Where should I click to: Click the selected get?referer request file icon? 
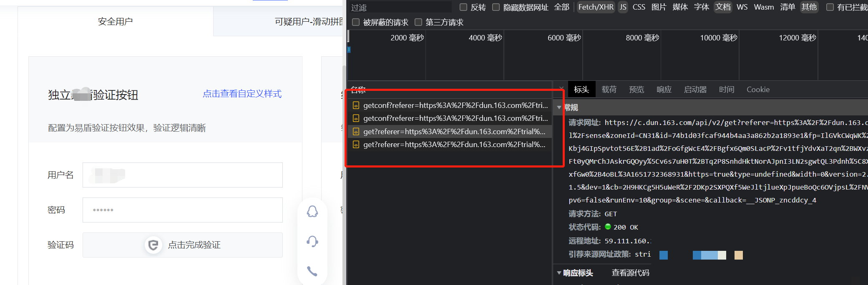coord(356,132)
